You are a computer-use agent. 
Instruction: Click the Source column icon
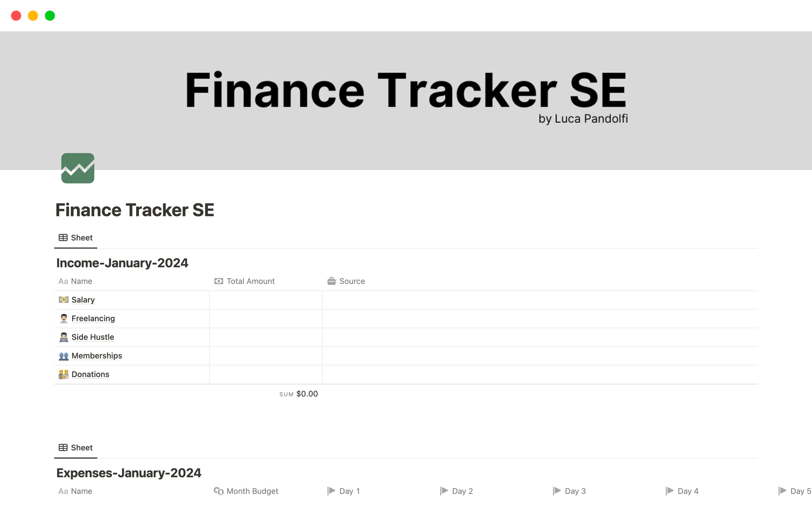332,280
